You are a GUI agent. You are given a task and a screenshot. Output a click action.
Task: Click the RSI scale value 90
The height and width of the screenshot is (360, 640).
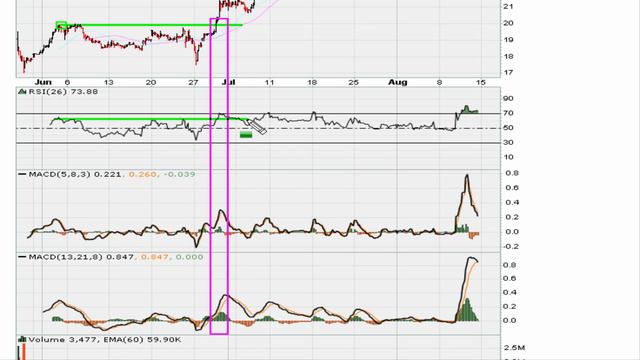pyautogui.click(x=509, y=98)
